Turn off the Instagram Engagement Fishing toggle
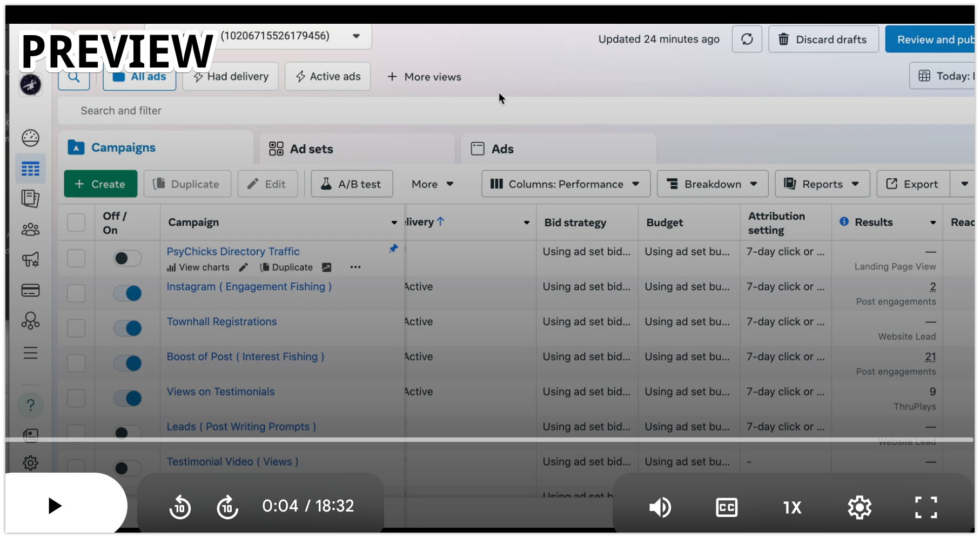This screenshot has height=538, width=980. click(x=127, y=293)
